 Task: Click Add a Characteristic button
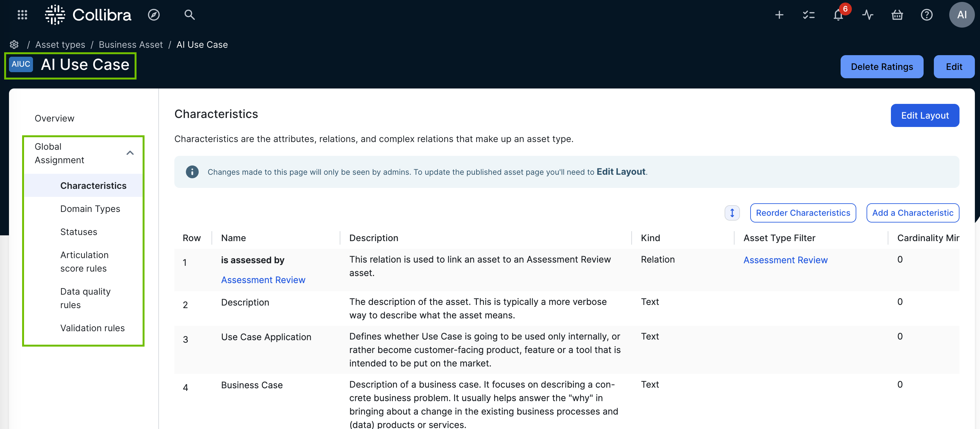click(x=912, y=213)
